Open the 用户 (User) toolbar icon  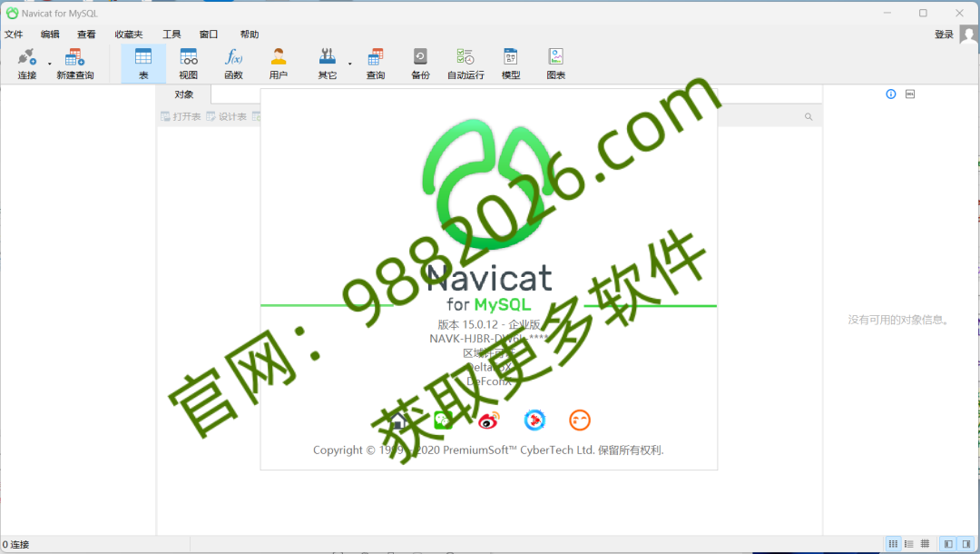279,64
